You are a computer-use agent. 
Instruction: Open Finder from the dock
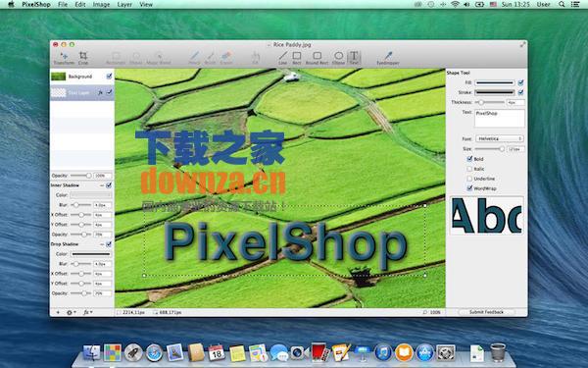(91, 353)
